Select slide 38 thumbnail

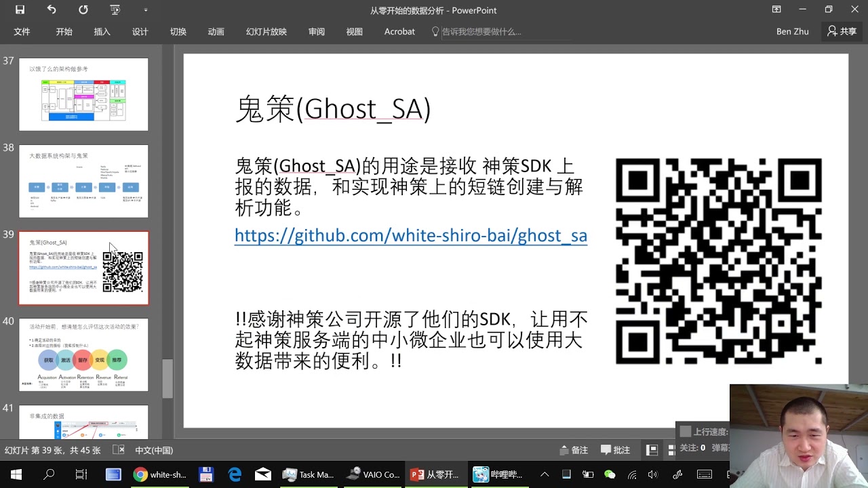pyautogui.click(x=83, y=181)
